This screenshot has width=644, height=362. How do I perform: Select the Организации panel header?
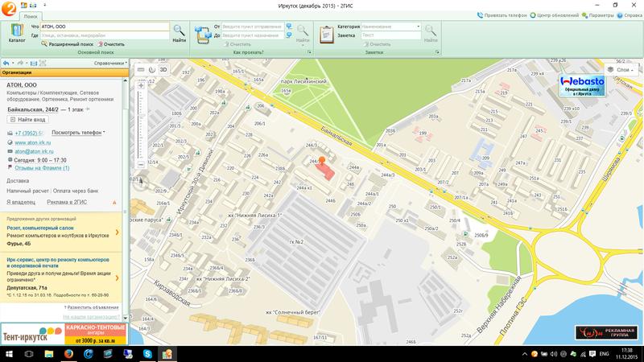tap(64, 72)
